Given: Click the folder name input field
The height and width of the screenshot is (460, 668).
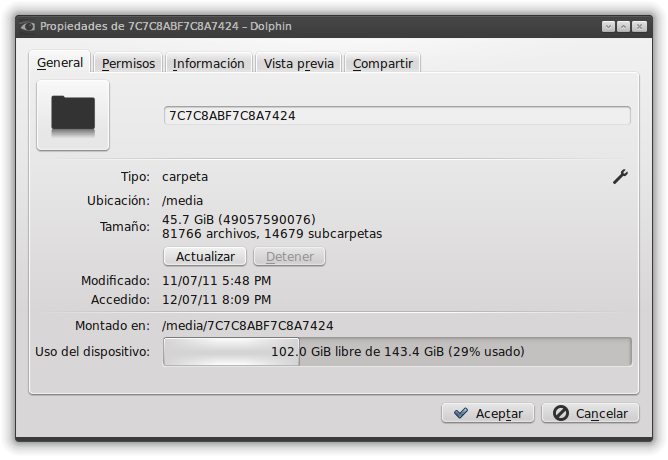Looking at the screenshot, I should [x=397, y=115].
